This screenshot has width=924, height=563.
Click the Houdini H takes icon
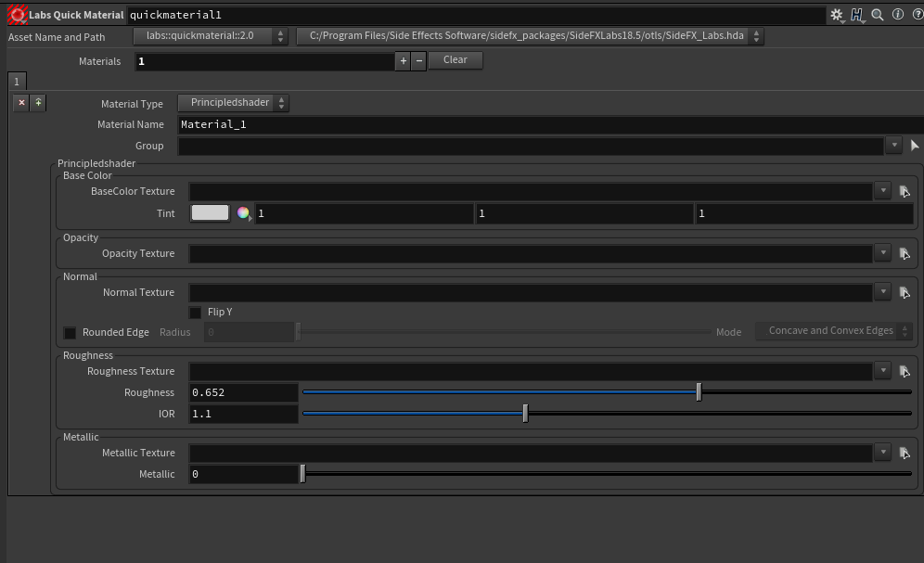coord(857,15)
